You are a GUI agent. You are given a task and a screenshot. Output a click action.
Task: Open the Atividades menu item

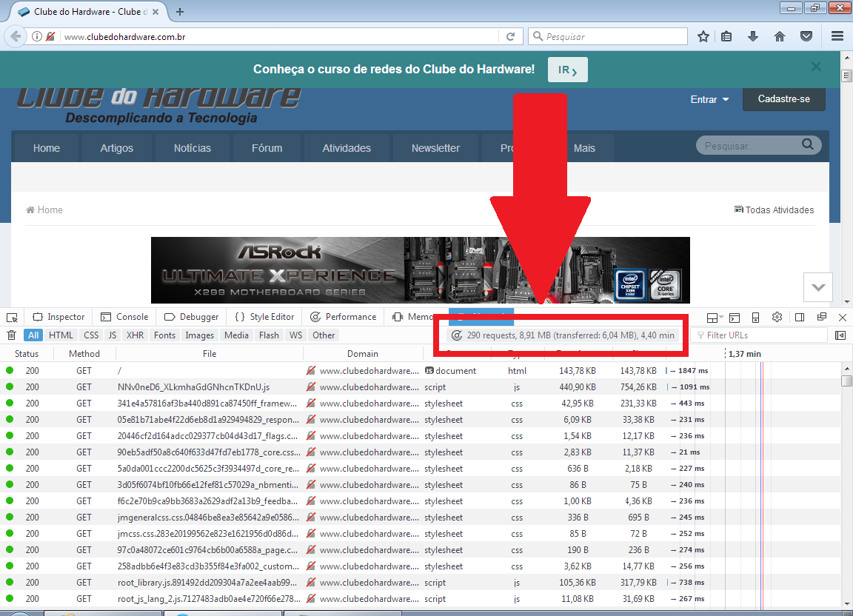(x=347, y=148)
